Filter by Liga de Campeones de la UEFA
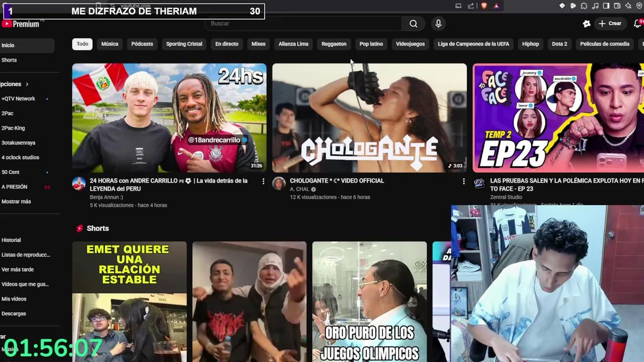This screenshot has width=644, height=362. click(473, 44)
